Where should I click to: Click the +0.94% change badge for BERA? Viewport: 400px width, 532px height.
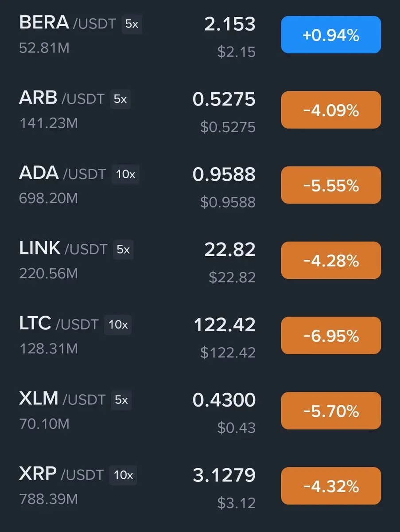tap(331, 35)
